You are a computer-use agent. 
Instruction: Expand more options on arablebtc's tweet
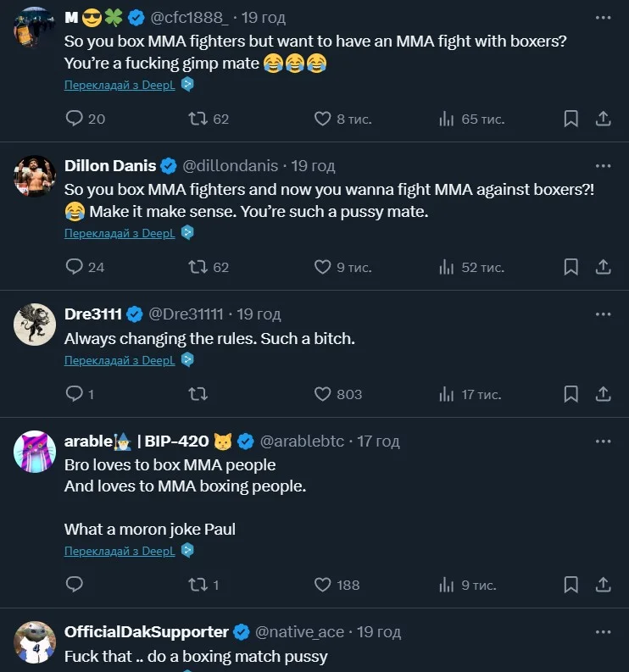[603, 441]
